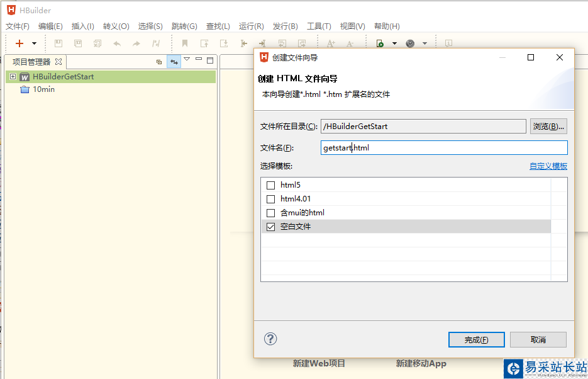Open the 转义(O) menu
Image resolution: width=588 pixels, height=379 pixels.
pos(116,26)
